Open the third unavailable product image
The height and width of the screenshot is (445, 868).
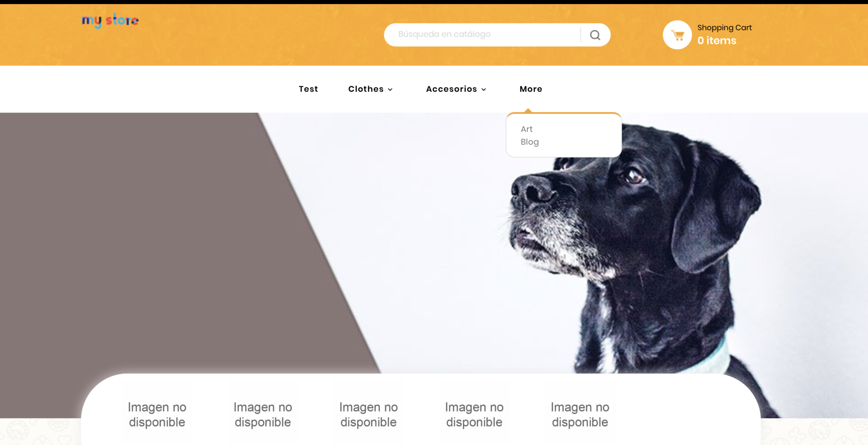pos(368,414)
